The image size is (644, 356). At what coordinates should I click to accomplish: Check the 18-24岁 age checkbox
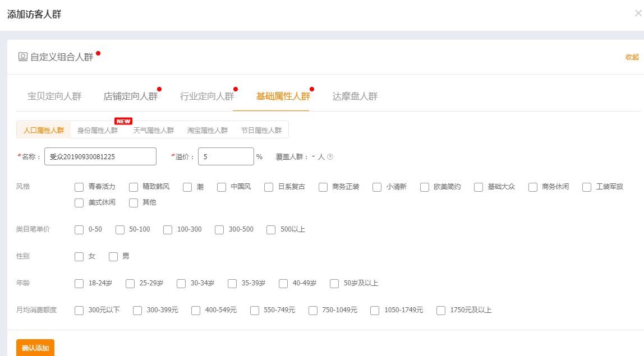pyautogui.click(x=79, y=284)
